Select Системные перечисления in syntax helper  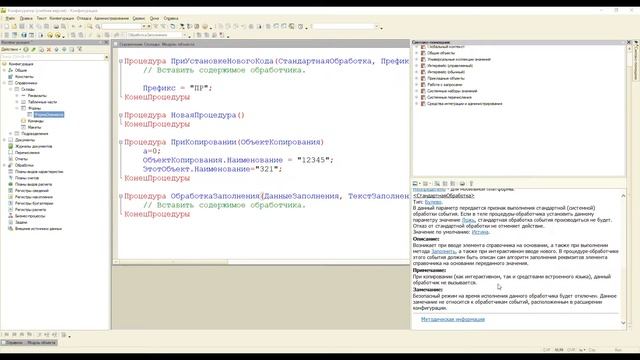[x=449, y=98]
